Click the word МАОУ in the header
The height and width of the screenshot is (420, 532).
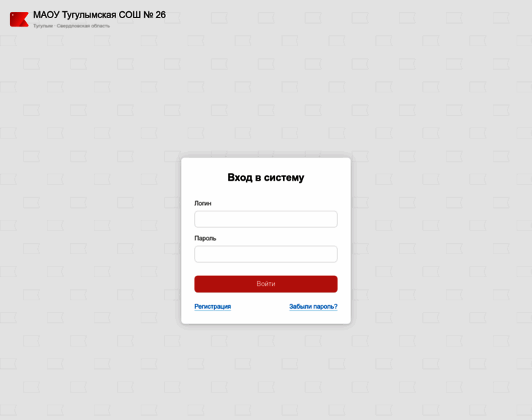pyautogui.click(x=46, y=15)
